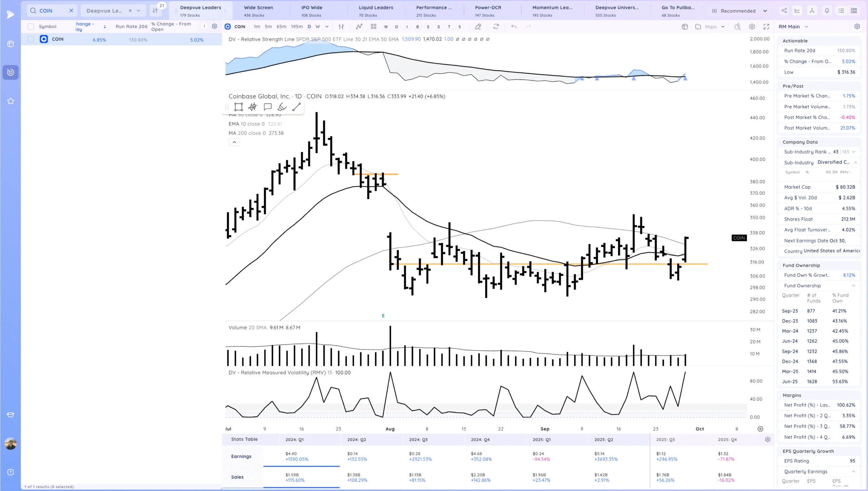
Task: Open RM Main panel settings gear
Action: (x=857, y=26)
